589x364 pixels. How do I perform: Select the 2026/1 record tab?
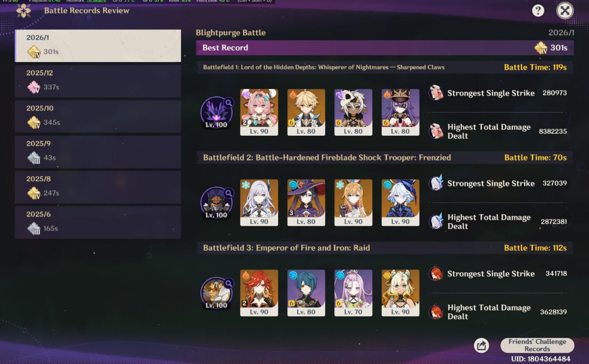coord(98,46)
